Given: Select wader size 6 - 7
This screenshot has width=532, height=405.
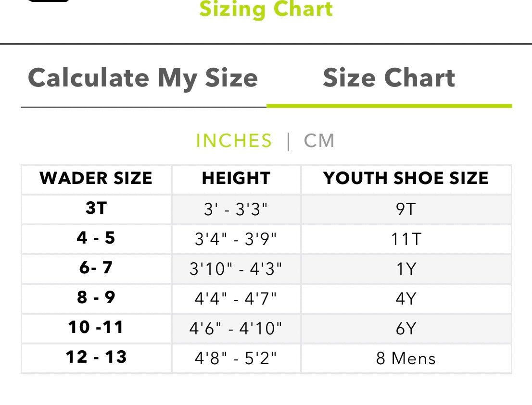Looking at the screenshot, I should coord(96,269).
